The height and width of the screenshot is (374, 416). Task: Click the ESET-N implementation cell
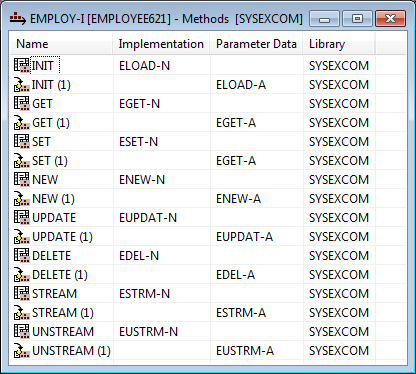pos(138,142)
